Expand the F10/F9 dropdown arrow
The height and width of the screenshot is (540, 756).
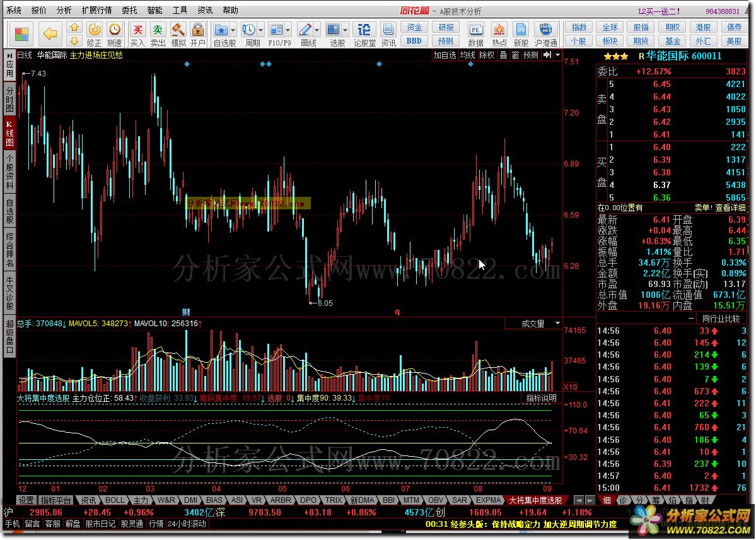[x=288, y=30]
